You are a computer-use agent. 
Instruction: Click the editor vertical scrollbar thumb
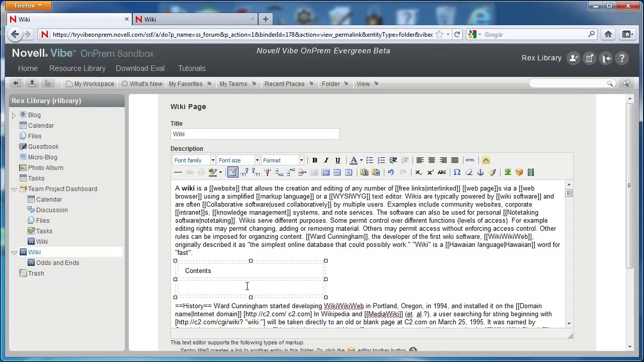click(x=569, y=193)
